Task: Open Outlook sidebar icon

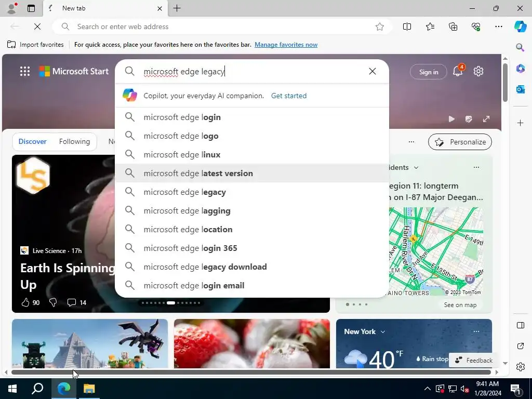Action: tap(520, 89)
